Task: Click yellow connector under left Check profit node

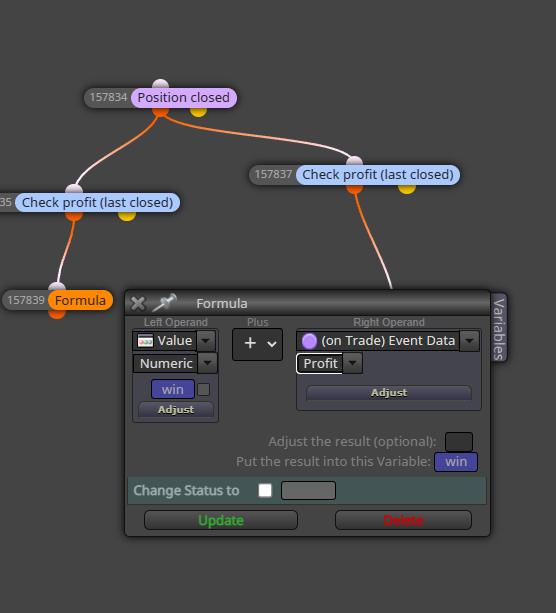Action: (127, 216)
